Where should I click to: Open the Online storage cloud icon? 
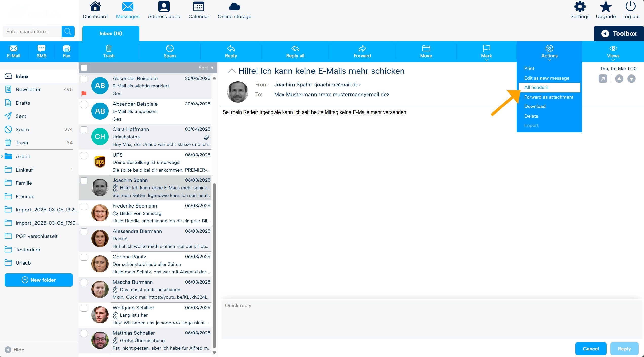tap(235, 7)
